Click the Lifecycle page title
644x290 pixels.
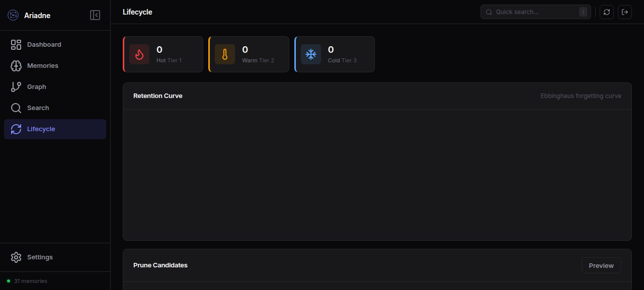pyautogui.click(x=137, y=12)
